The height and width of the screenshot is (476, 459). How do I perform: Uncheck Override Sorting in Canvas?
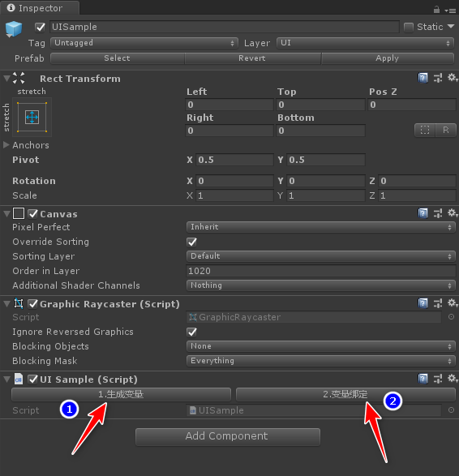[x=191, y=242]
